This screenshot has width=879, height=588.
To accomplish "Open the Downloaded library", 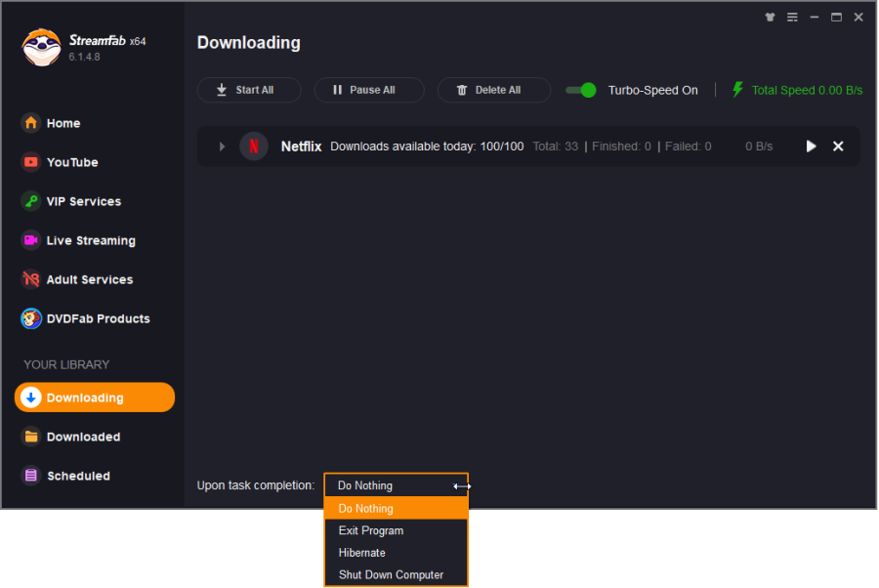I will tap(70, 437).
